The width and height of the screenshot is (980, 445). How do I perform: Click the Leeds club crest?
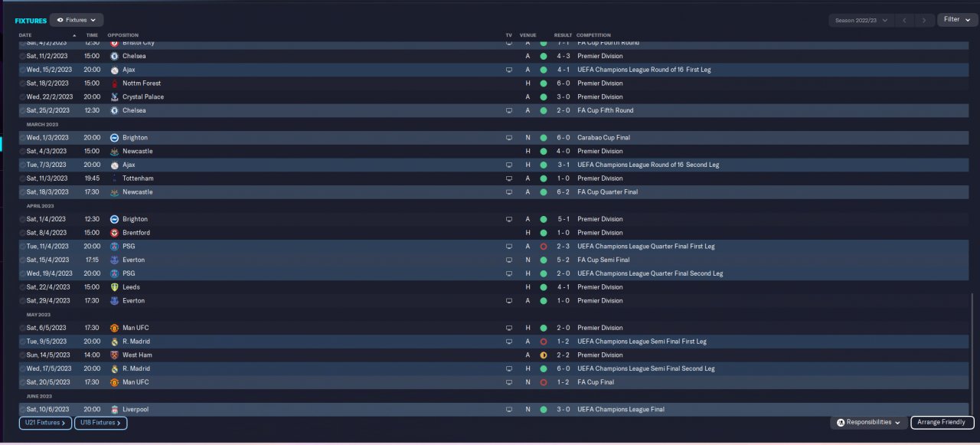click(114, 287)
